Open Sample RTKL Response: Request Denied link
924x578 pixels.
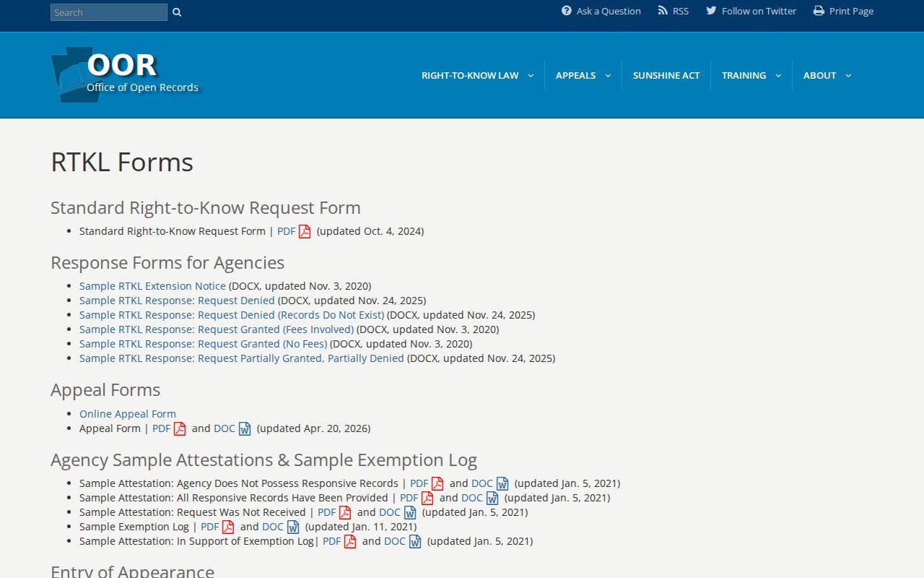point(177,301)
